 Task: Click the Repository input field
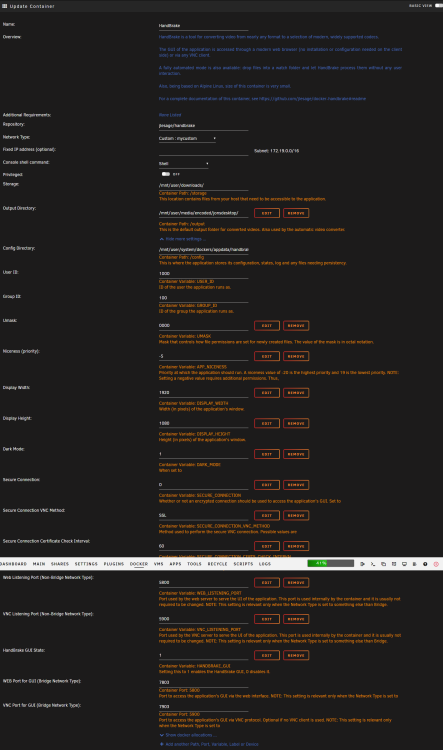[203, 126]
